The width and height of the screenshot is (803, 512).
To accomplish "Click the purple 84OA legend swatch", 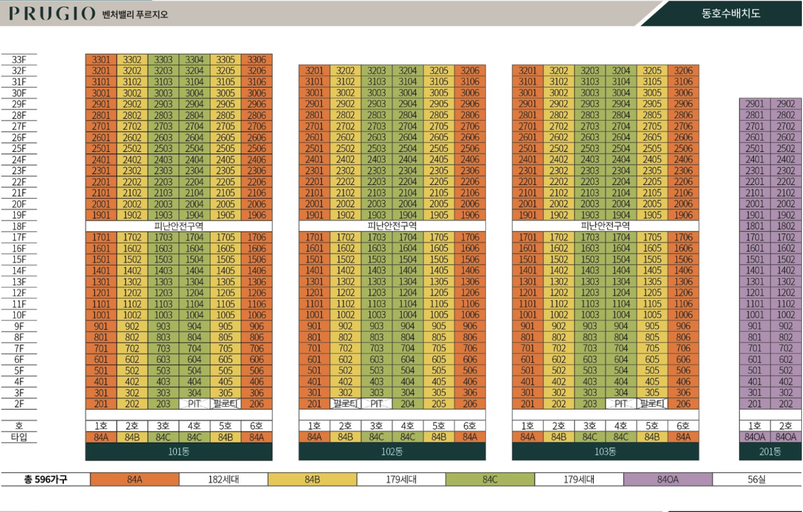I will [x=668, y=479].
